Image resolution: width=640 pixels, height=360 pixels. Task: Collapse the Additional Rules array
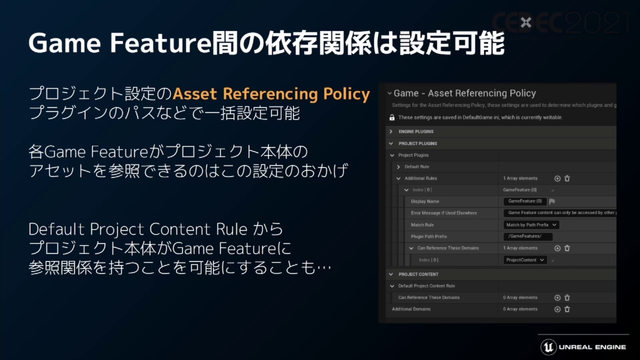(x=398, y=178)
